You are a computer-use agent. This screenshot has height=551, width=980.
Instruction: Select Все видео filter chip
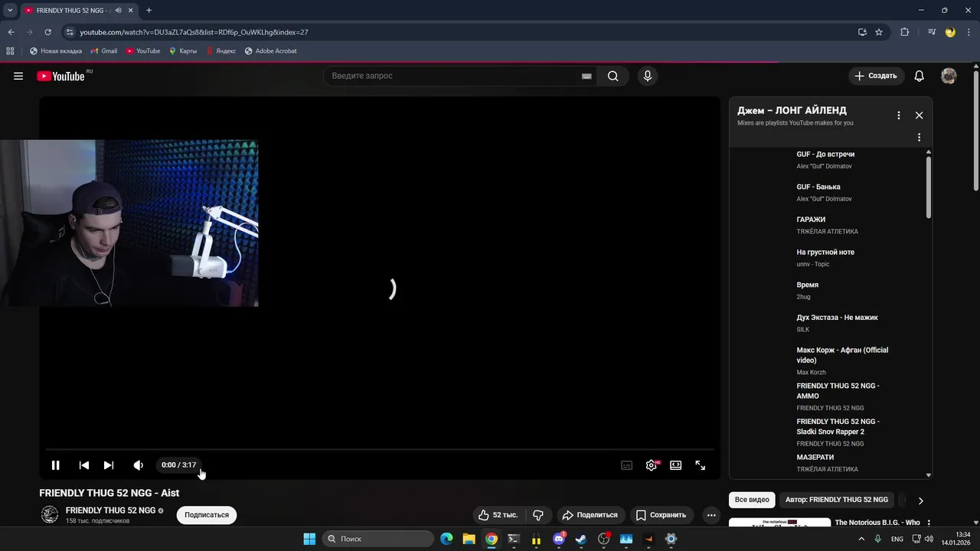click(x=752, y=500)
